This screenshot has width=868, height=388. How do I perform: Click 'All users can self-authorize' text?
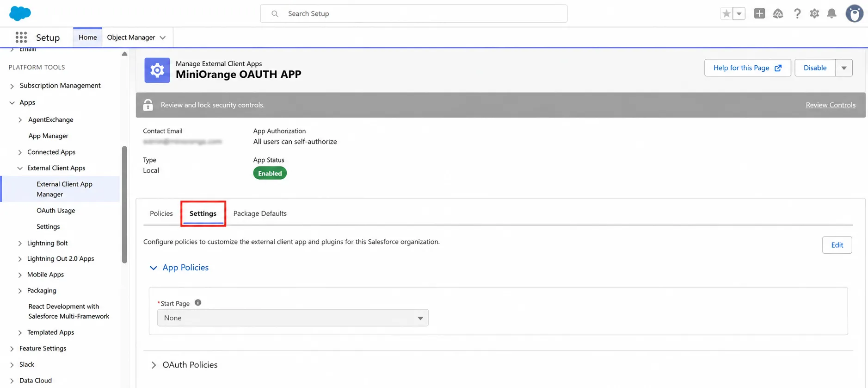pyautogui.click(x=295, y=142)
